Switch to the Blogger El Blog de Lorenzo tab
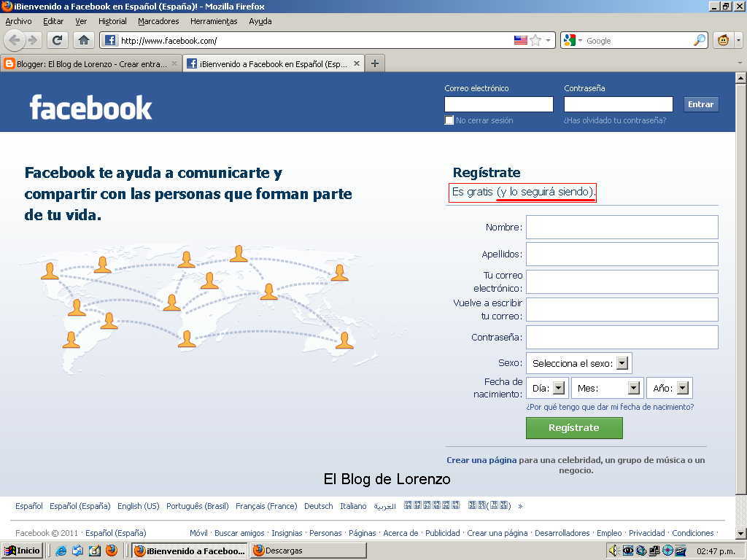The width and height of the screenshot is (747, 560). [x=91, y=63]
